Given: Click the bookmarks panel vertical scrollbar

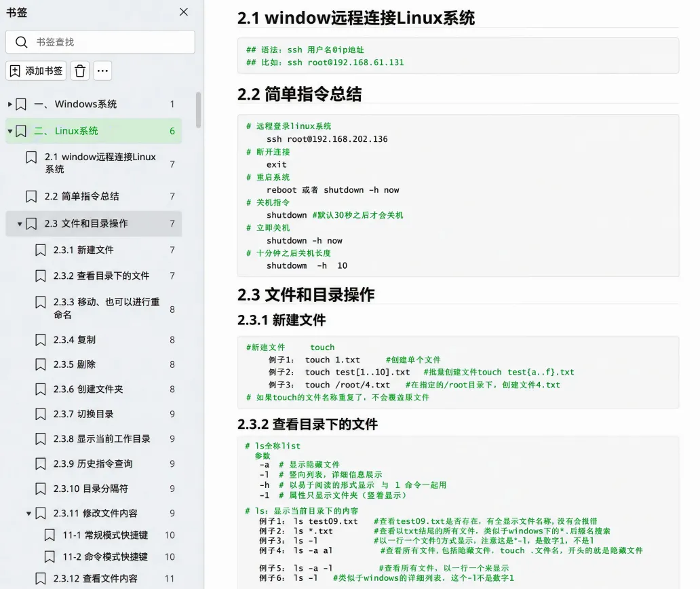Looking at the screenshot, I should tap(198, 110).
